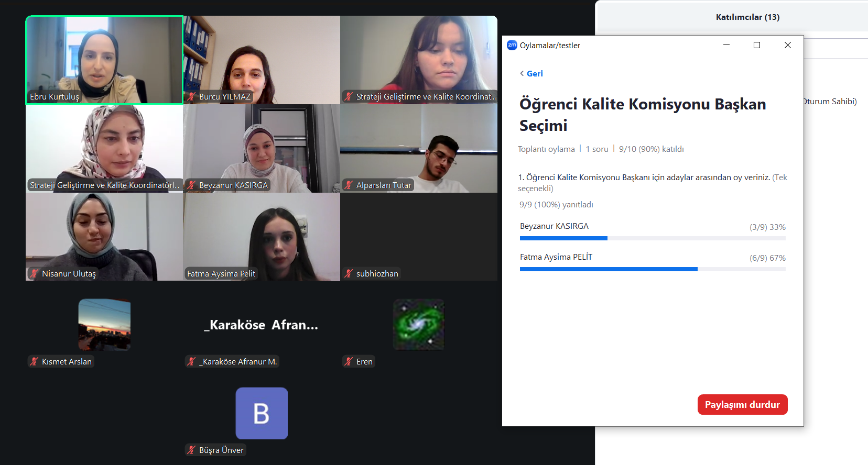Click muted mic icon beside Beyzanur KASIRGA name
This screenshot has width=868, height=465.
click(x=192, y=185)
